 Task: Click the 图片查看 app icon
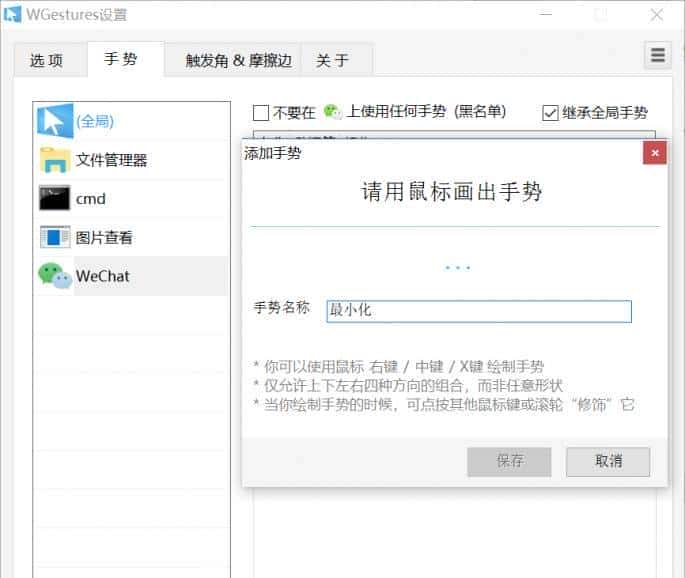click(55, 237)
